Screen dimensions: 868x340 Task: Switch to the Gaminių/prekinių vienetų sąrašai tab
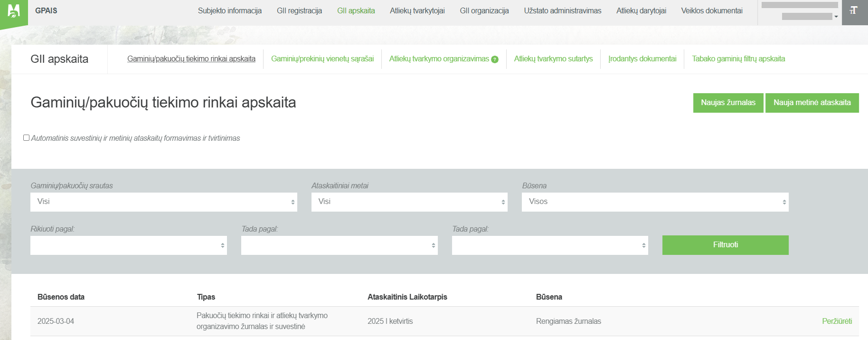pyautogui.click(x=322, y=59)
